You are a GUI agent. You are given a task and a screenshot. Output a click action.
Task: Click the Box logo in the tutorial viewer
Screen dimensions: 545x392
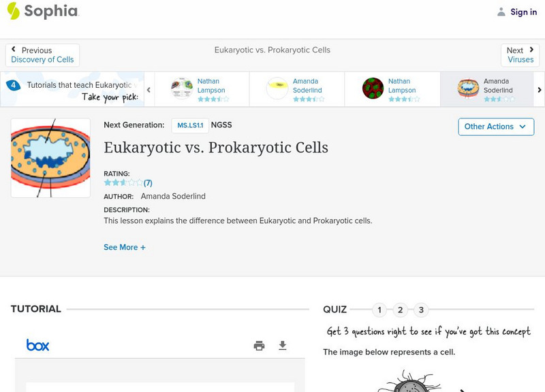pos(38,345)
